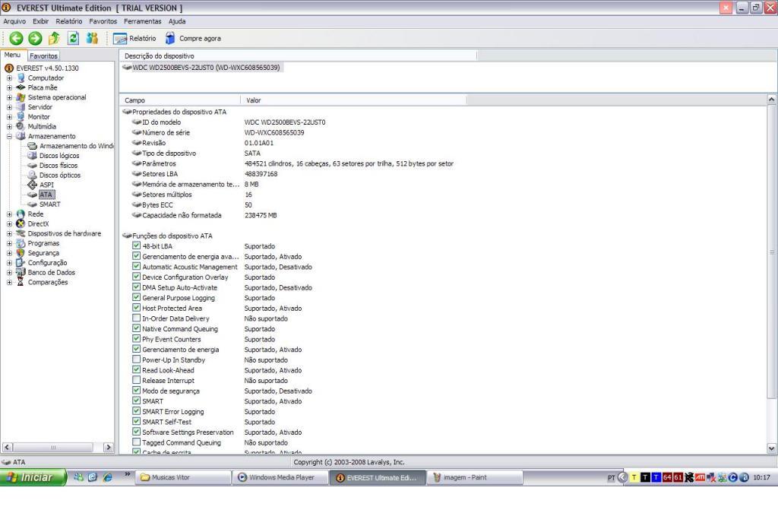The image size is (778, 532).
Task: Select the Servidor tree icon
Action: [21, 106]
